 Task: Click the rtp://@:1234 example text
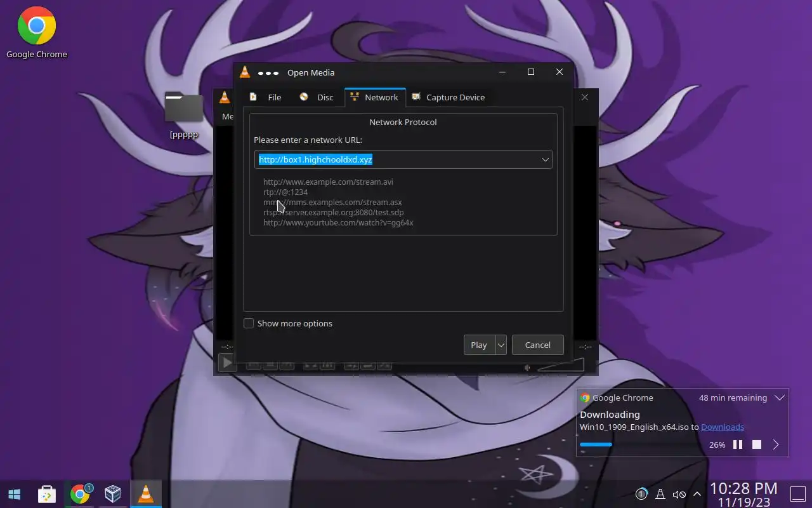click(285, 192)
